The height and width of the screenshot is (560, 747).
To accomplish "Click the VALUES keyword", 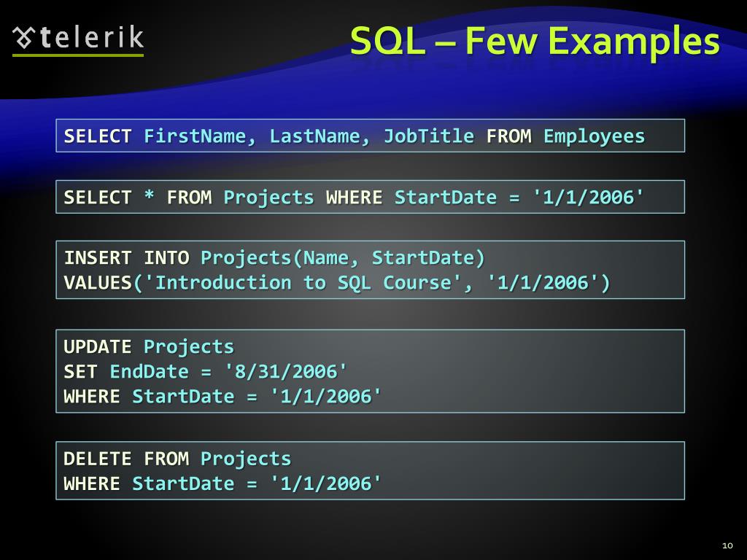I will [x=98, y=283].
